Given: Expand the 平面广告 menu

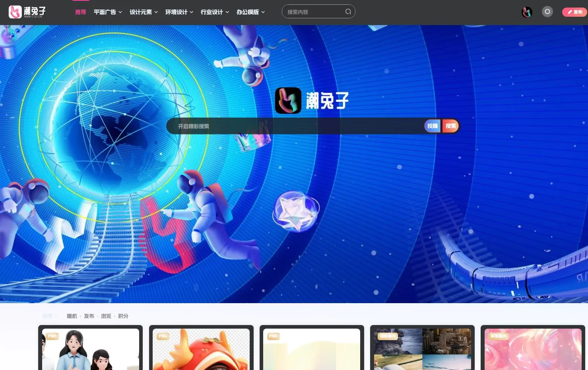Looking at the screenshot, I should [x=108, y=12].
